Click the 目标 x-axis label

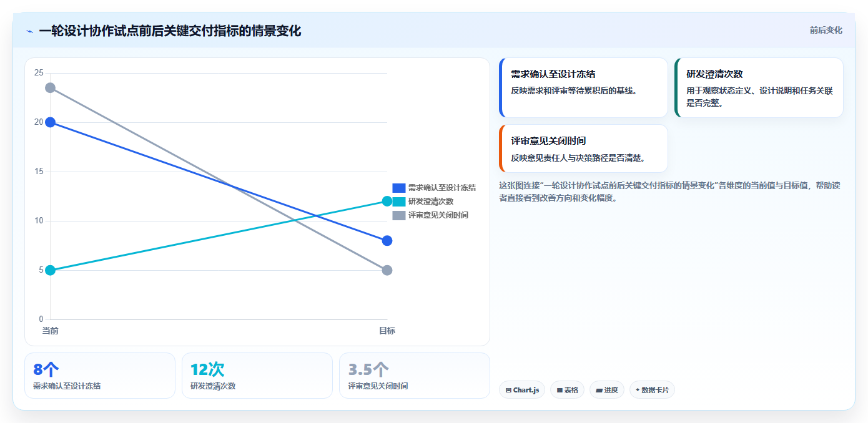click(387, 331)
